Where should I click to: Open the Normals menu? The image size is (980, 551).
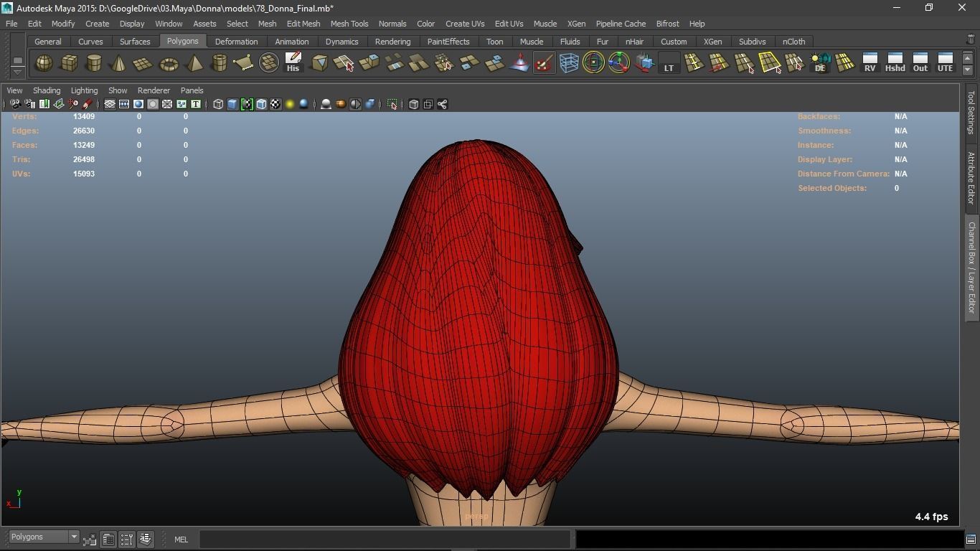click(x=392, y=24)
